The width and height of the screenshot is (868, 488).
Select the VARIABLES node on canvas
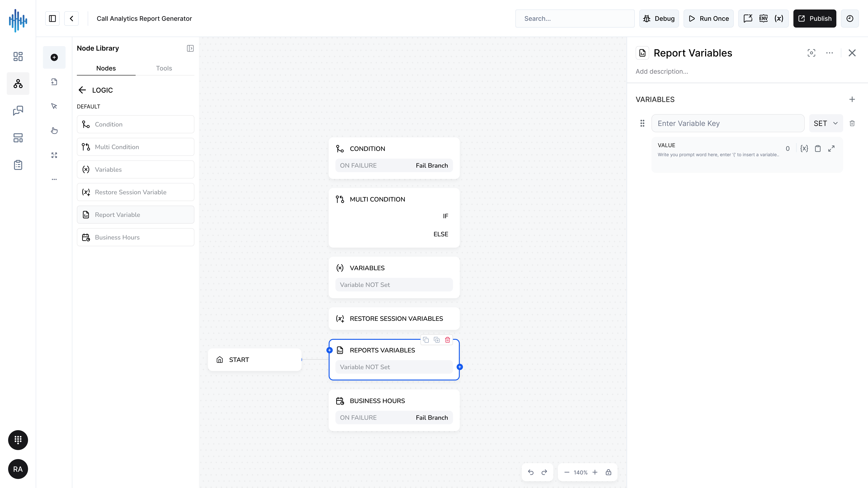coord(394,277)
